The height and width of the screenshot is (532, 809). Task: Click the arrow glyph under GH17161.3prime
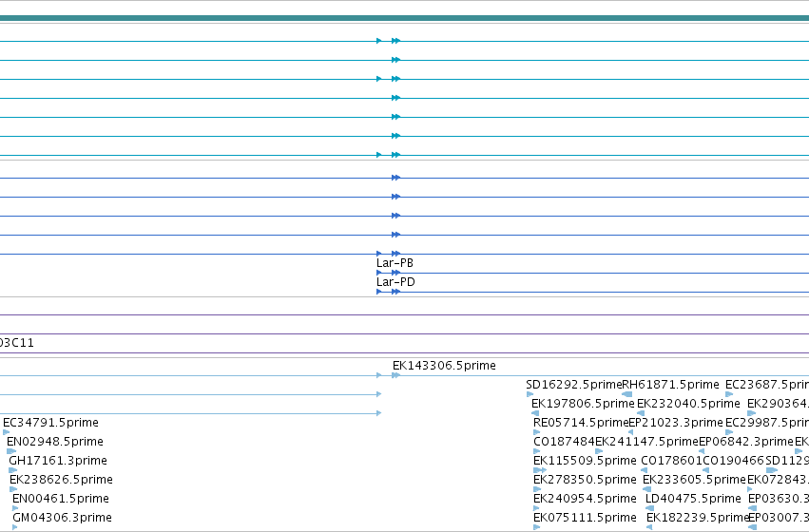point(13,470)
